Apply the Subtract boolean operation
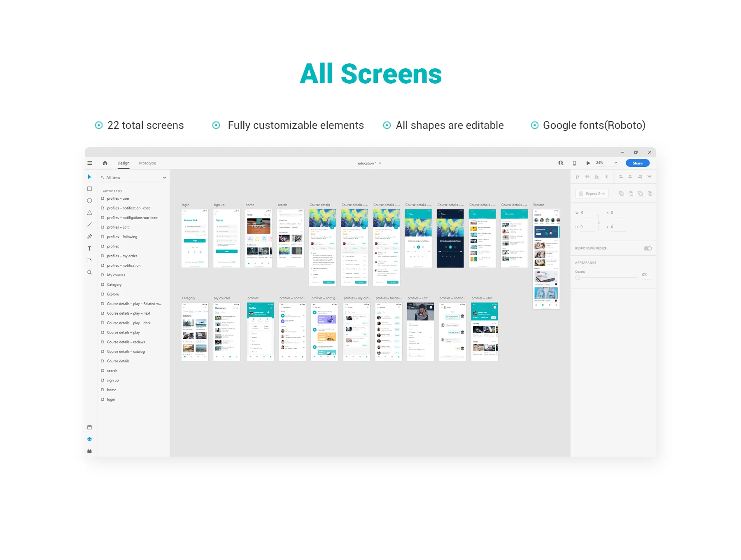This screenshot has height=560, width=741. point(631,194)
